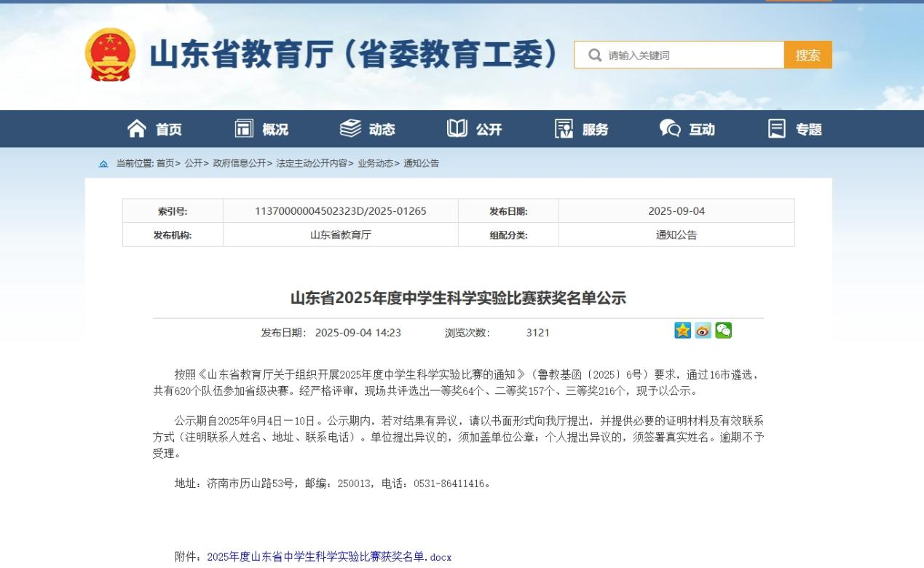
Task: Share to Qzone with star icon
Action: [x=682, y=331]
